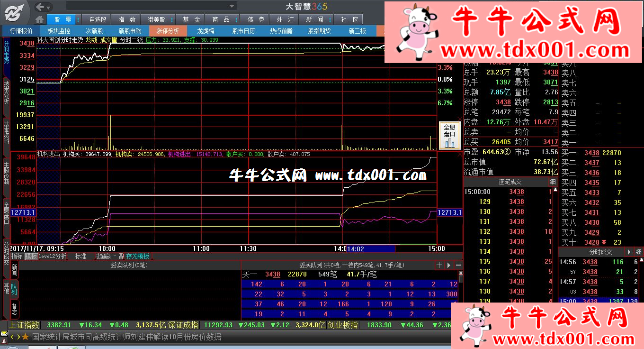Screen dimensions: 644x349
Task: Open 股市日历
Action: (243, 31)
